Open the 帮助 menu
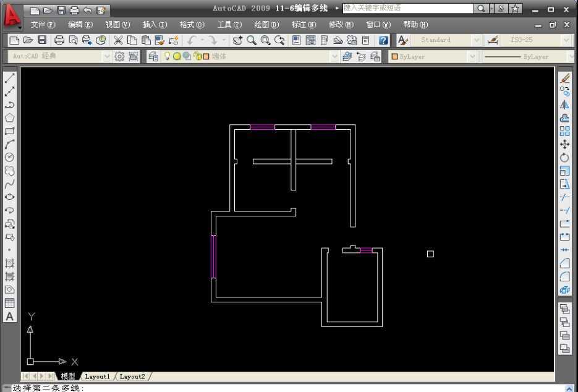Image resolution: width=578 pixels, height=392 pixels. tap(415, 25)
